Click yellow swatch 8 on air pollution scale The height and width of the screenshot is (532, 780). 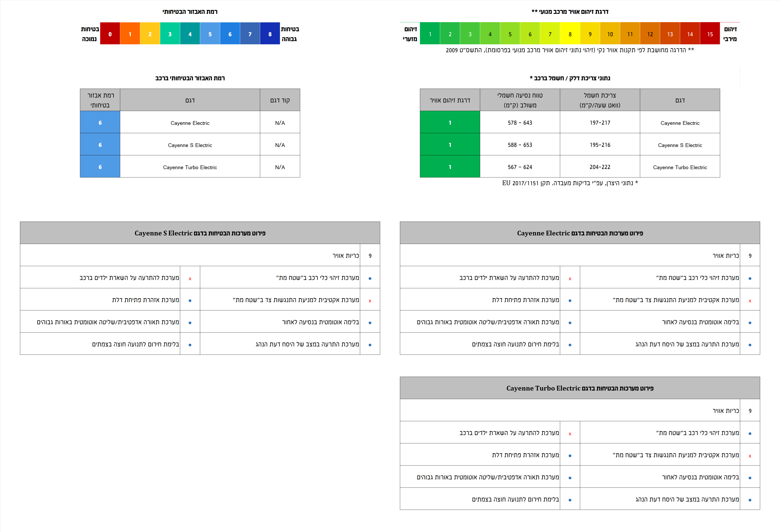[570, 34]
